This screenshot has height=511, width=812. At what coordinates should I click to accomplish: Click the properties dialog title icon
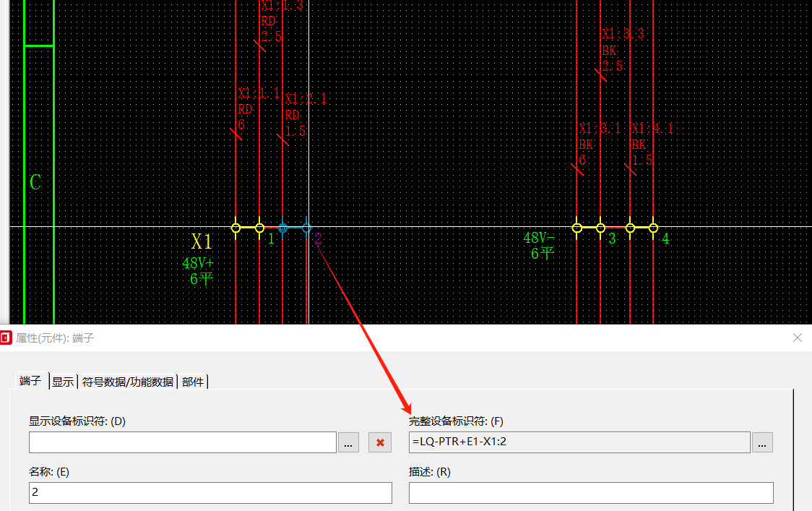[x=6, y=338]
